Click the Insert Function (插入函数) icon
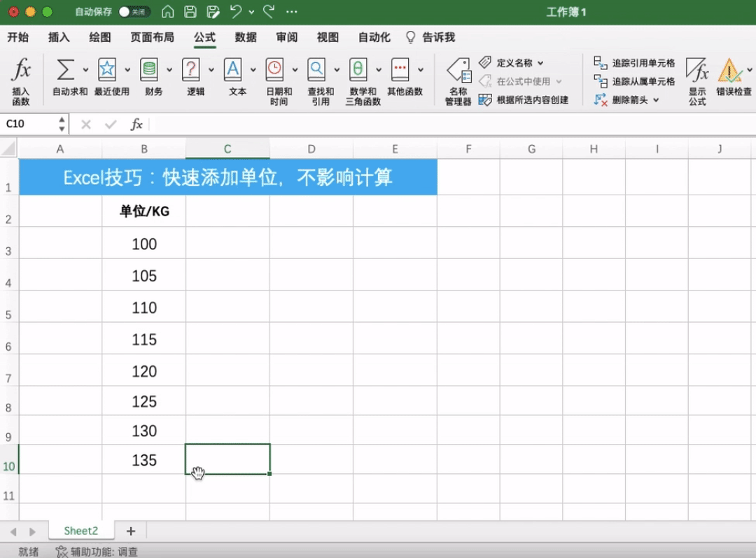 click(21, 69)
